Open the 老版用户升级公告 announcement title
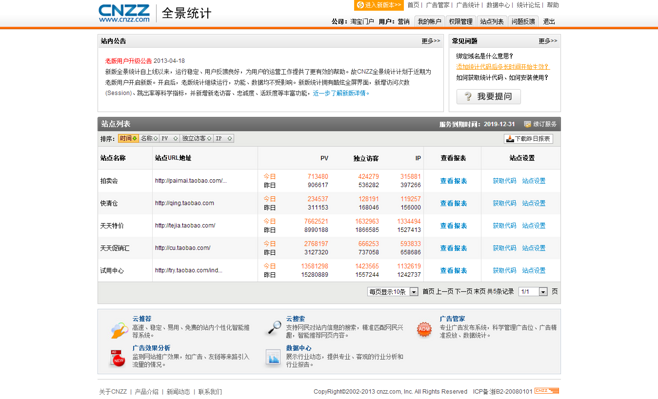658x399 pixels. 128,61
